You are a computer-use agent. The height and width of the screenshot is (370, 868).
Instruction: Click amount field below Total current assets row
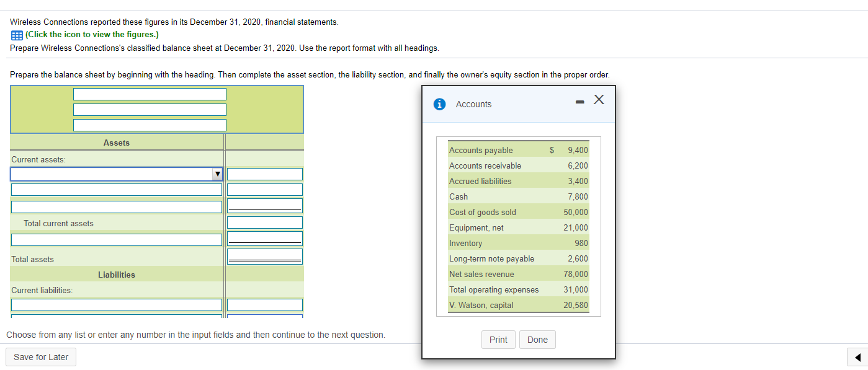(x=265, y=238)
